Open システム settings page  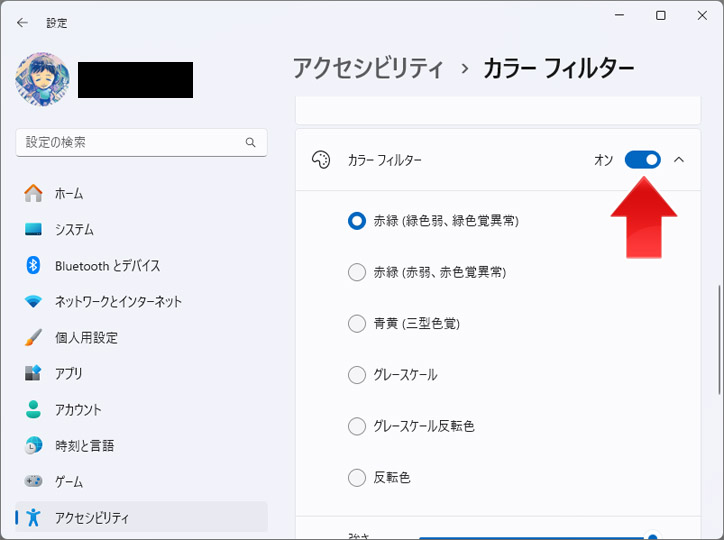[x=141, y=229]
